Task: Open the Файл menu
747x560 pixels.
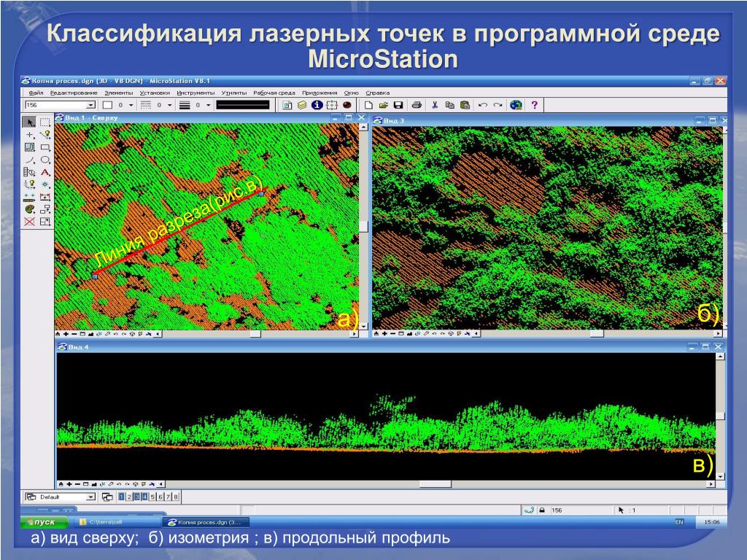Action: (x=36, y=93)
